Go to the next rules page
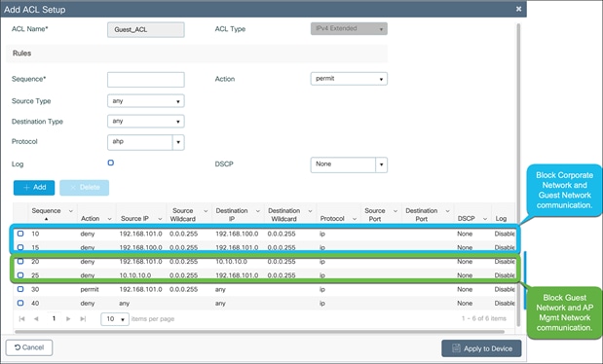Viewport: 603px width, 364px height. pos(68,318)
